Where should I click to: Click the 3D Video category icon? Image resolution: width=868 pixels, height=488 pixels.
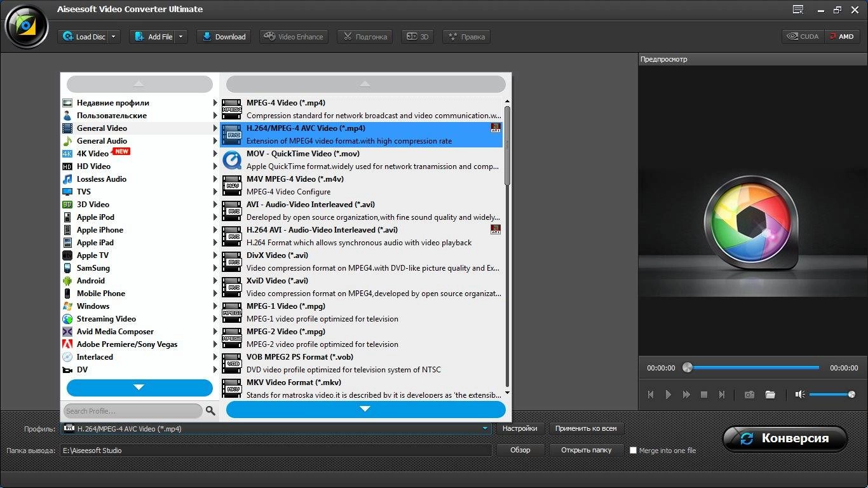[67, 205]
